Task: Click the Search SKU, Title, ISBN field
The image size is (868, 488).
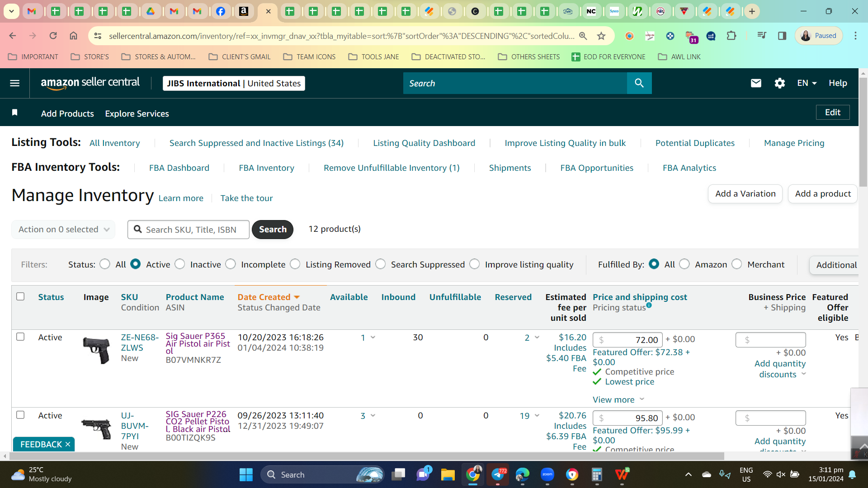Action: (189, 230)
